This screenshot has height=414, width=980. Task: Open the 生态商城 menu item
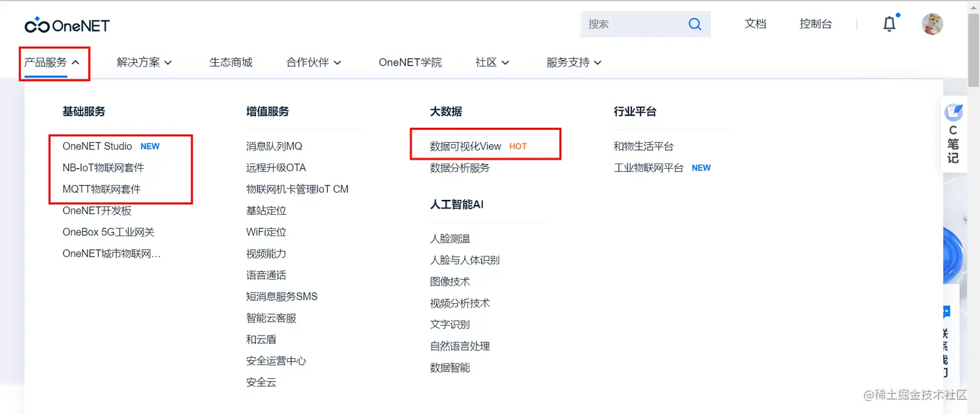tap(231, 62)
